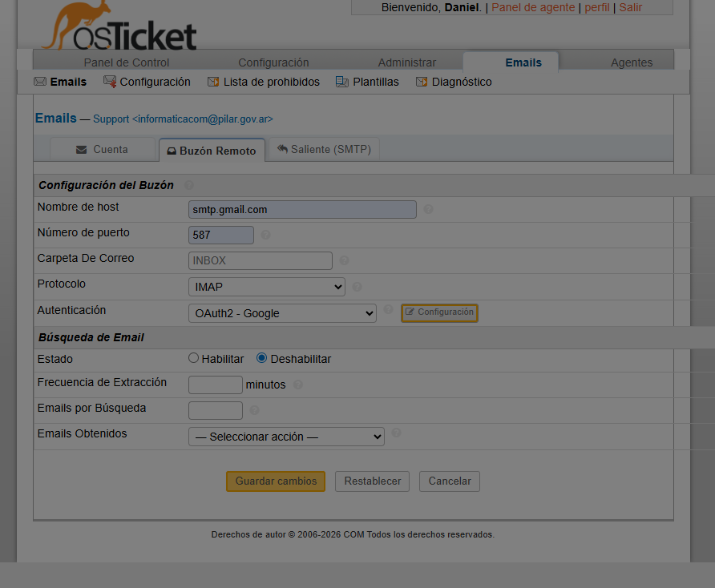This screenshot has width=715, height=588.
Task: Click the Support informaticacom@pilar.gov.ar link
Action: point(183,119)
